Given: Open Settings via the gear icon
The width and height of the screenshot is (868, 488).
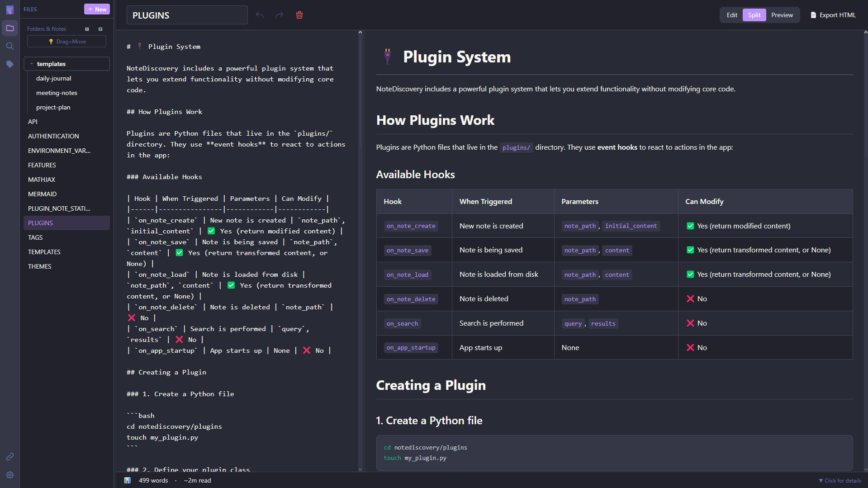Looking at the screenshot, I should (x=9, y=475).
